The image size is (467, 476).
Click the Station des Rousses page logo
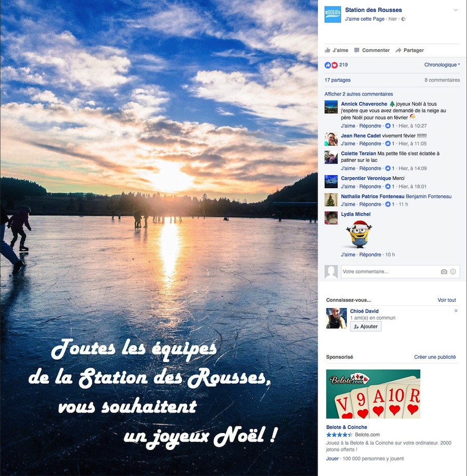point(333,14)
